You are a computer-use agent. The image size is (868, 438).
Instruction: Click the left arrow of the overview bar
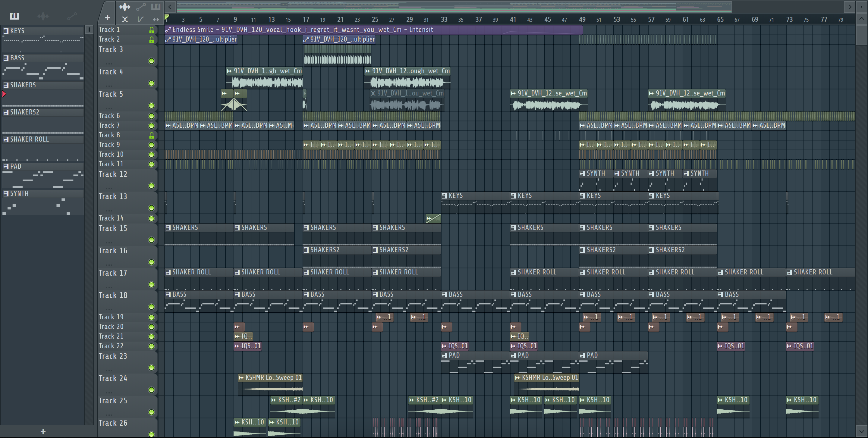(x=170, y=6)
